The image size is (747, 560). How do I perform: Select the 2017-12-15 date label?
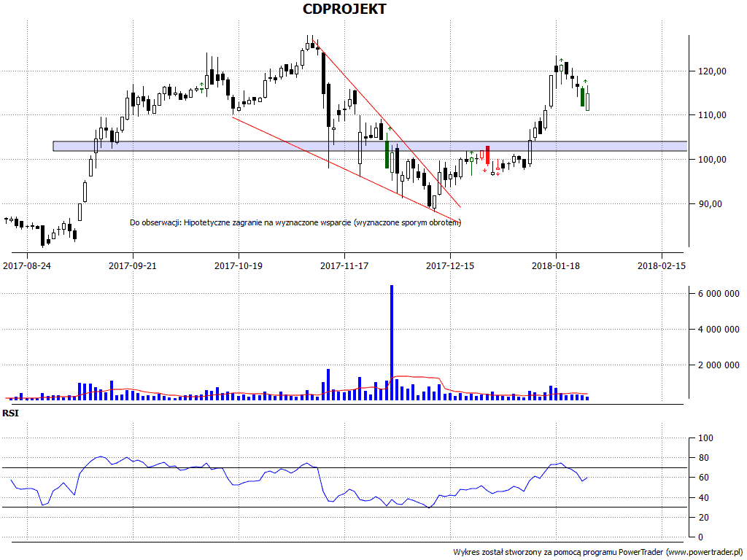(x=449, y=265)
